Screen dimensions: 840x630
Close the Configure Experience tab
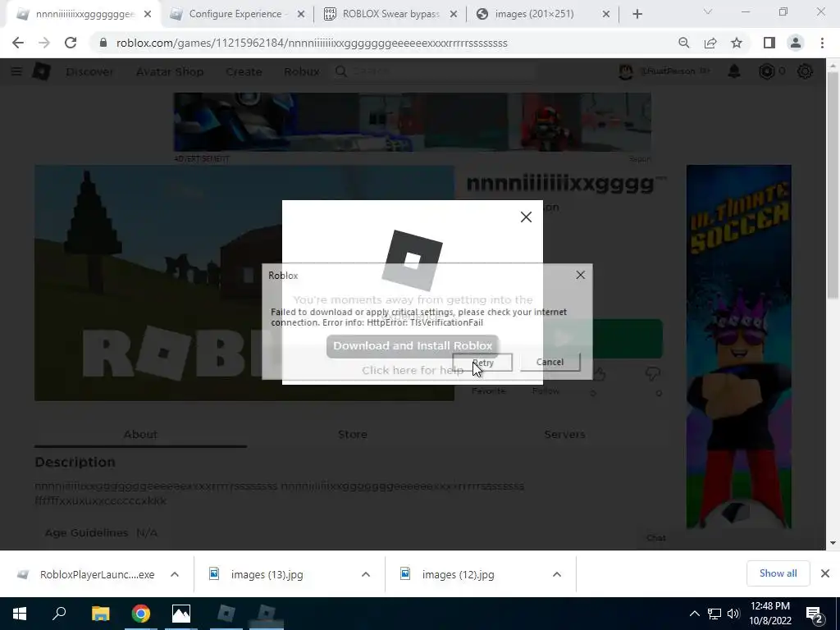[x=301, y=15]
